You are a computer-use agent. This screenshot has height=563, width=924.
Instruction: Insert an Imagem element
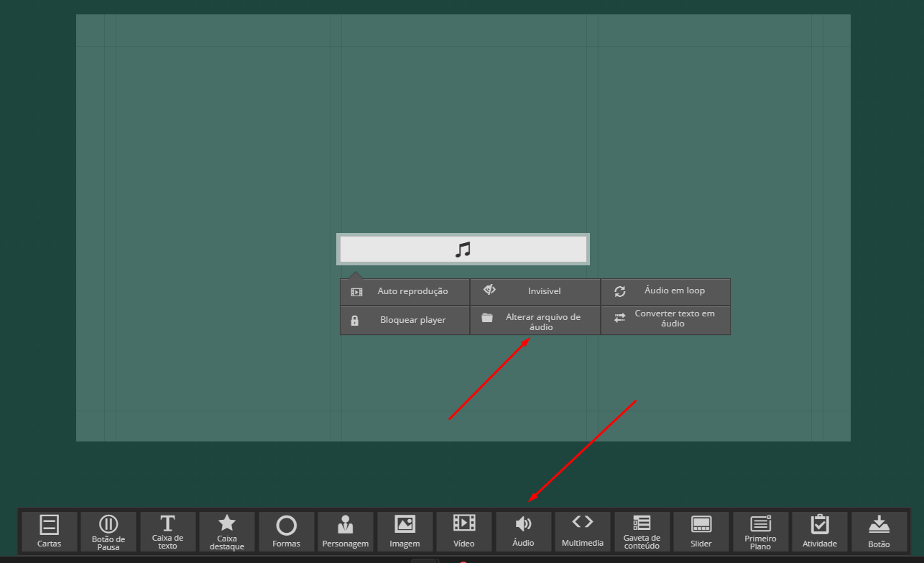click(405, 531)
